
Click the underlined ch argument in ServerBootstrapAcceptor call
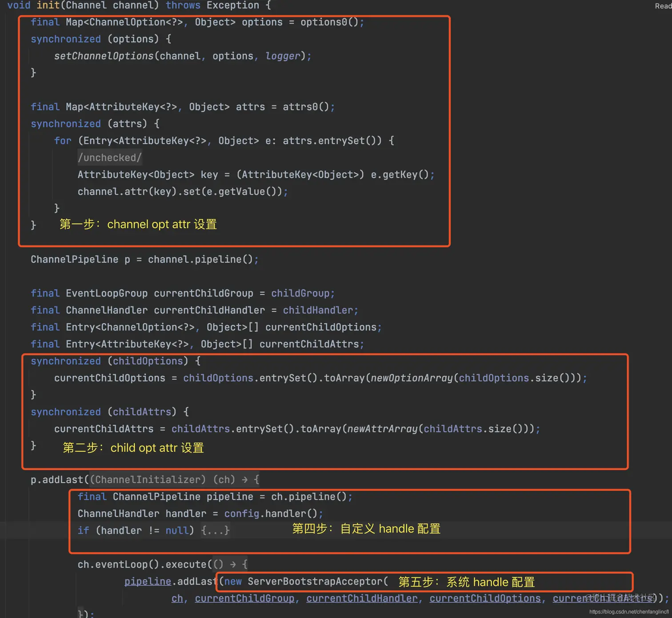[177, 598]
